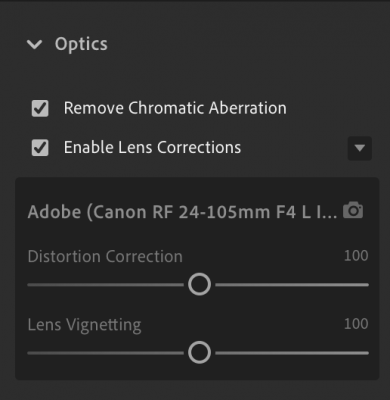Collapse the Optics panel chevron

coord(34,44)
